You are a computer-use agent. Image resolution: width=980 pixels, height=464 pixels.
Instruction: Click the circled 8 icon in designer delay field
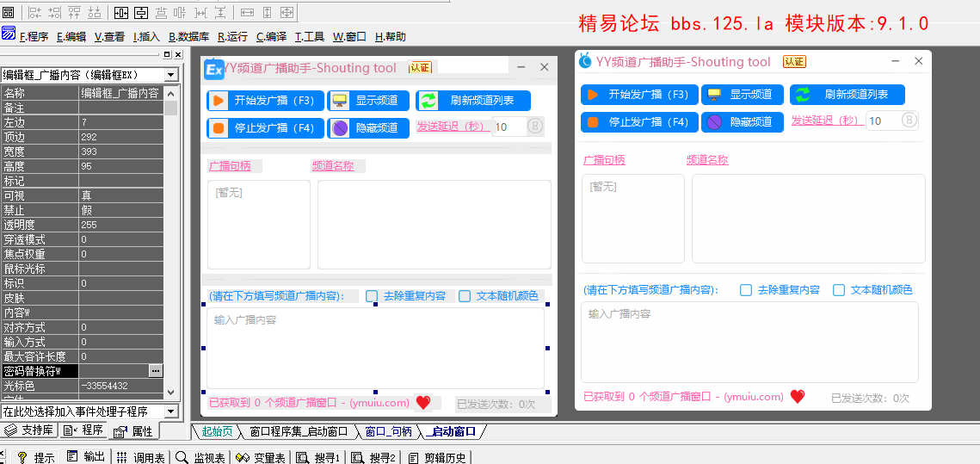(x=535, y=127)
